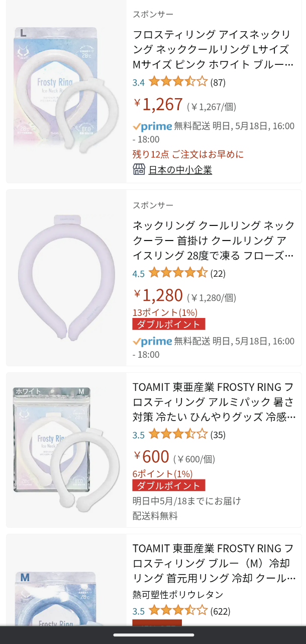Click the Japanese small business storefront icon
This screenshot has width=306, height=644.
click(139, 170)
